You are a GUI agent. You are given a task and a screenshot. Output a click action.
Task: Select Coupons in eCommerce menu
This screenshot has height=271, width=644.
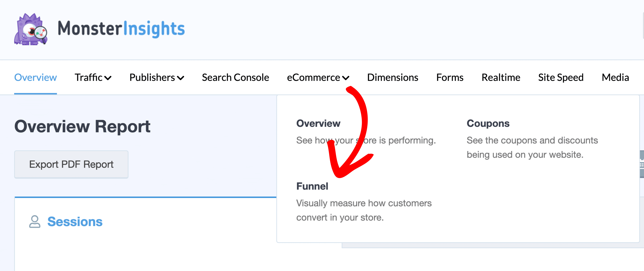[488, 123]
